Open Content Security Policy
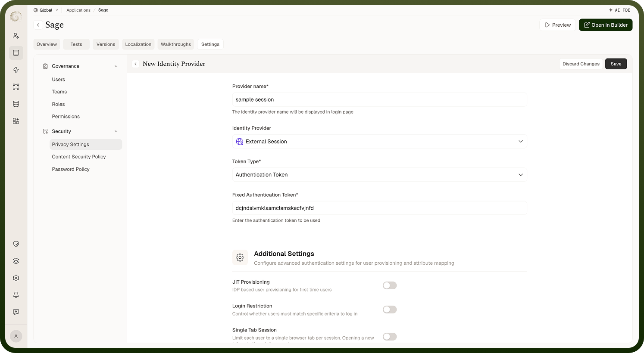Image resolution: width=644 pixels, height=353 pixels. pos(79,157)
